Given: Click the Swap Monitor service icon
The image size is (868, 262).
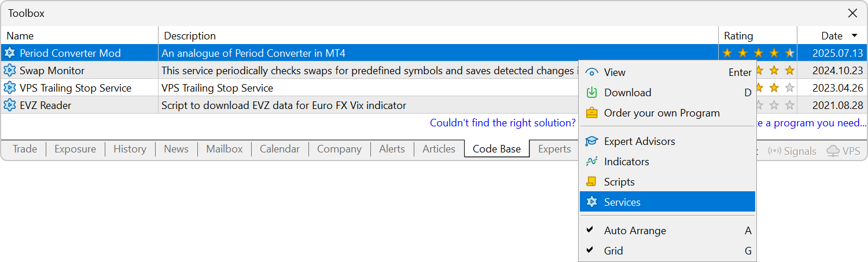Looking at the screenshot, I should pyautogui.click(x=9, y=71).
